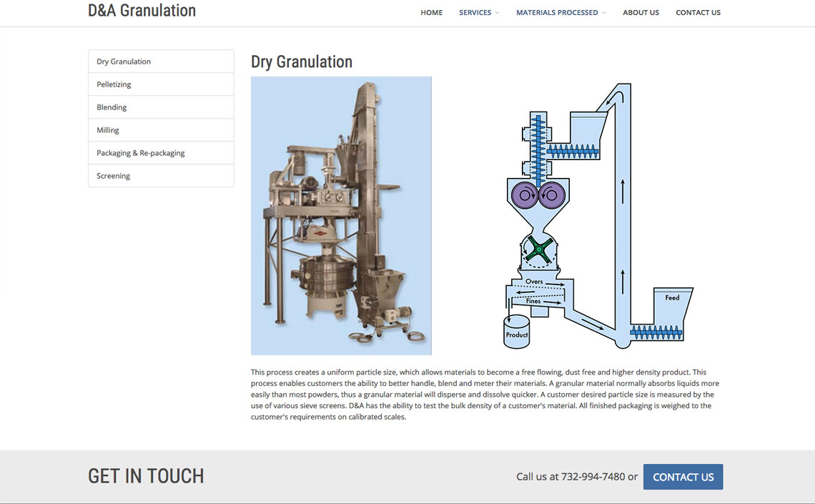Select Milling in the sidebar
The image size is (815, 504).
click(x=161, y=130)
